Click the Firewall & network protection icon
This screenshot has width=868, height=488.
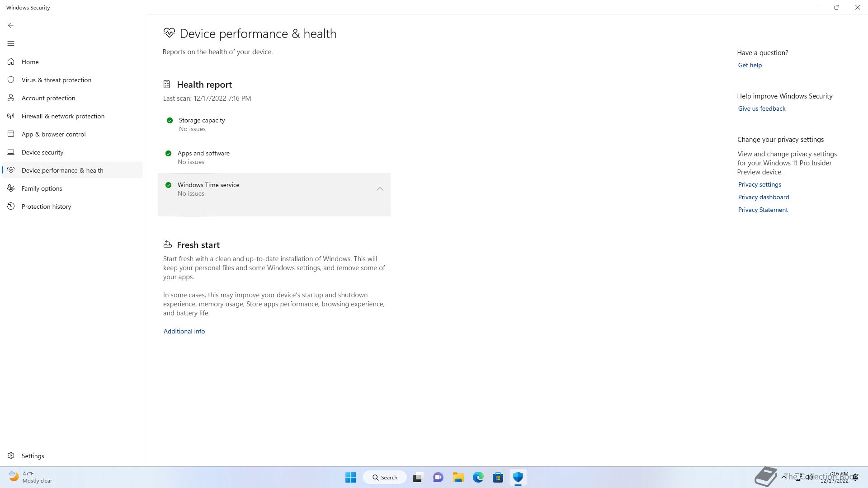[11, 116]
